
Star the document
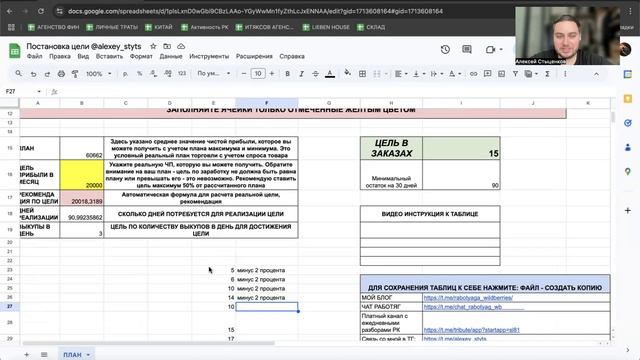[x=153, y=46]
